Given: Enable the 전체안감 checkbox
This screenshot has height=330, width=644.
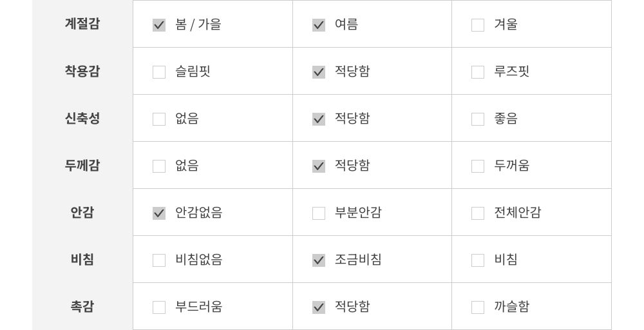Looking at the screenshot, I should [x=478, y=213].
